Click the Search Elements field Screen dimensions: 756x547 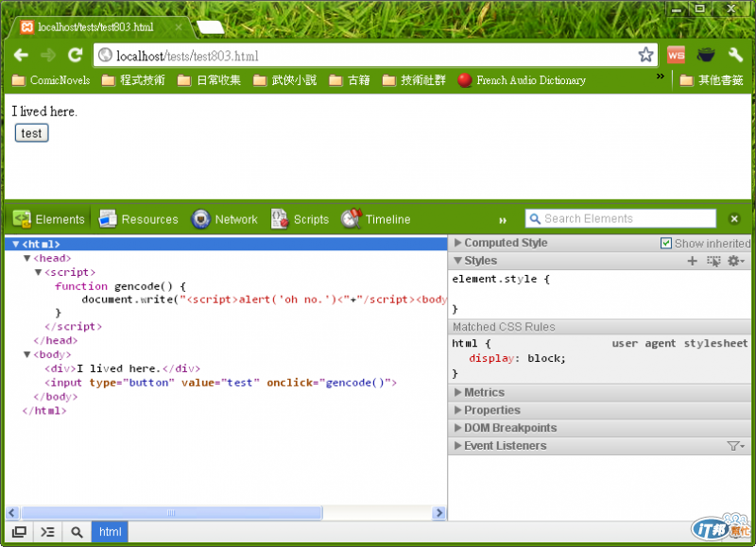tap(621, 219)
